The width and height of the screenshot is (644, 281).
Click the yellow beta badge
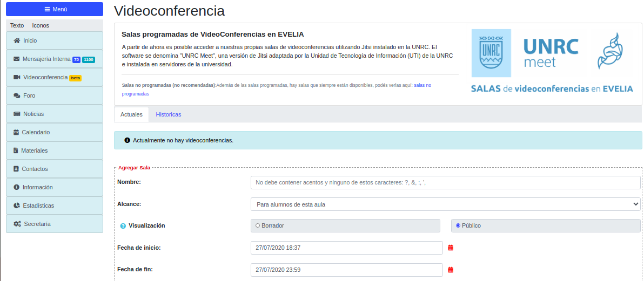[x=75, y=78]
